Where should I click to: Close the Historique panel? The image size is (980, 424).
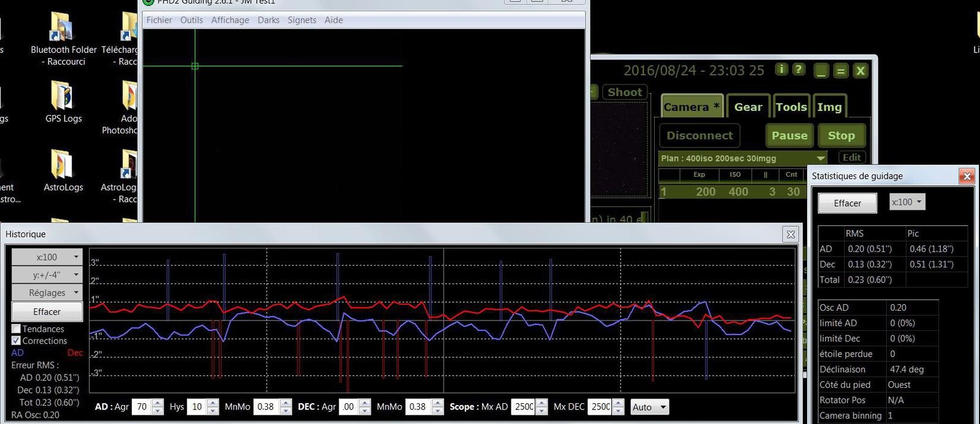pyautogui.click(x=791, y=234)
